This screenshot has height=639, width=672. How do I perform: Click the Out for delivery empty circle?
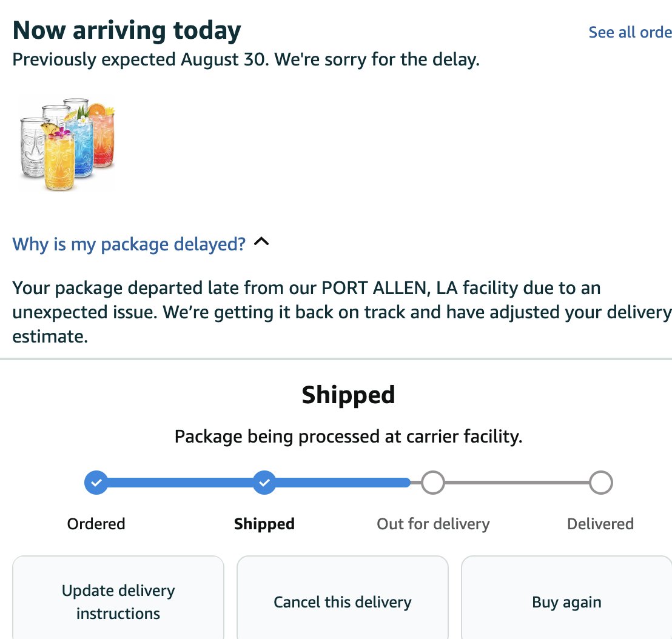coord(432,483)
